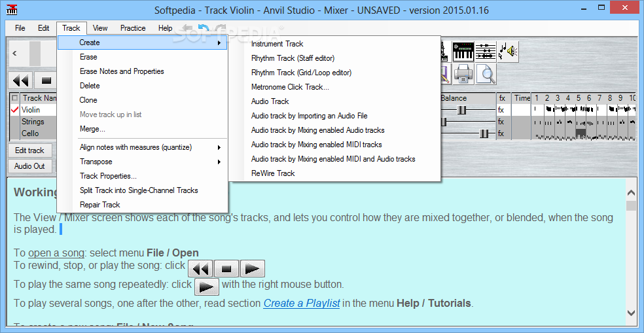Click measure 1 in the timeline header
Viewport: 644px width, 333px height.
click(x=537, y=98)
